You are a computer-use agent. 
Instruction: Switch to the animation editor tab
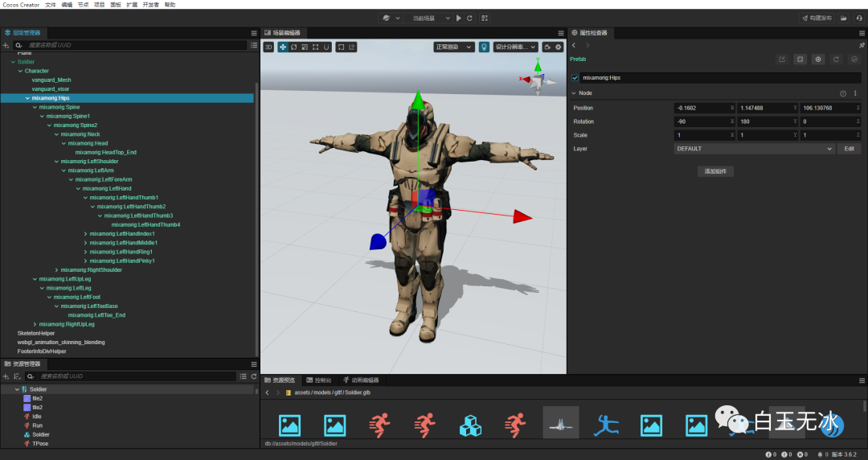pos(360,380)
